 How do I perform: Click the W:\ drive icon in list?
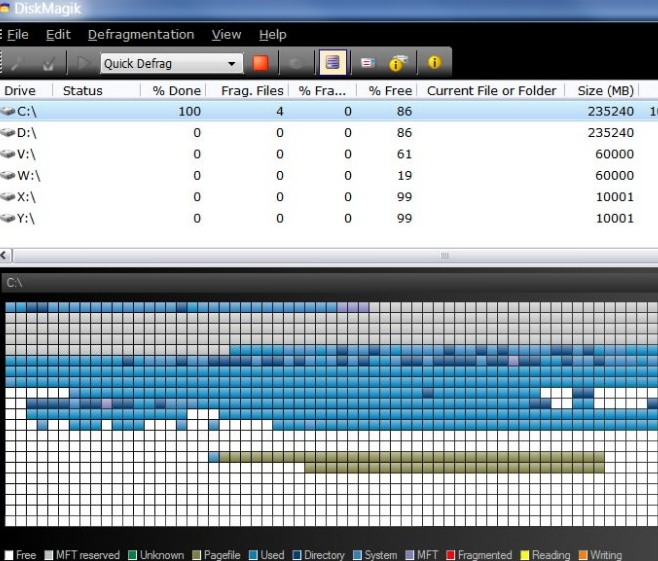pos(8,175)
